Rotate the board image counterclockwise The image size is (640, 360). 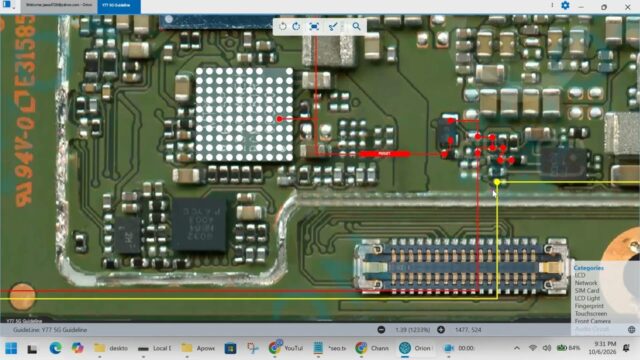(x=282, y=27)
